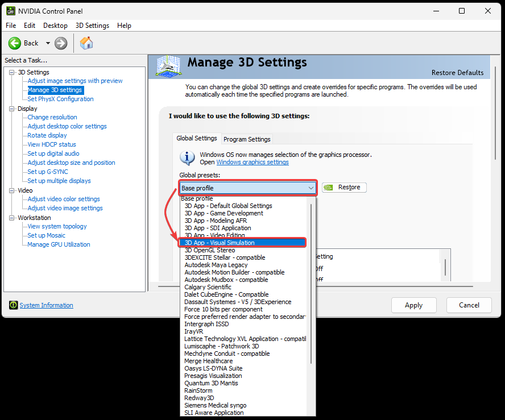This screenshot has height=420, width=505.
Task: Open Back history dropdown arrow
Action: [48, 43]
